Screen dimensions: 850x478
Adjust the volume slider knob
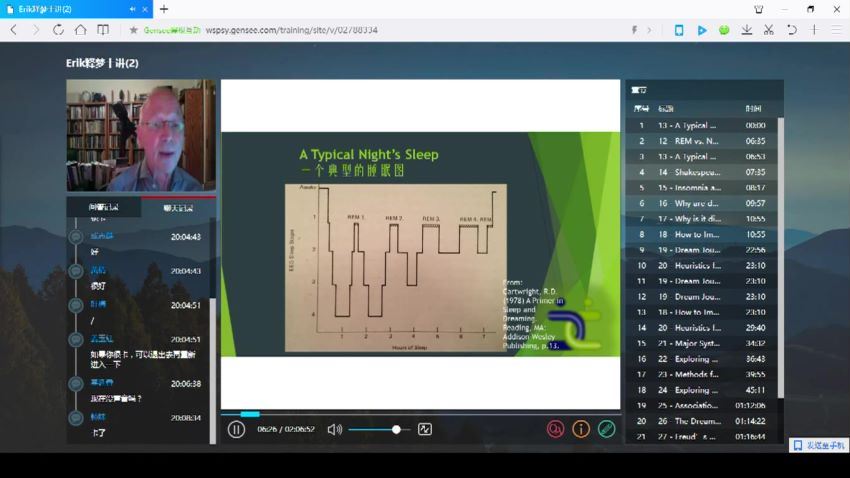click(396, 430)
